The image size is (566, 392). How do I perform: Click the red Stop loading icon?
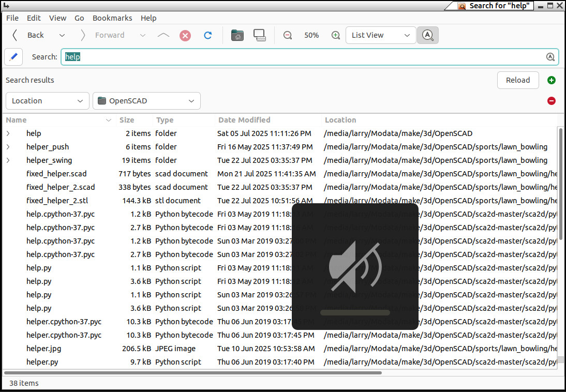pos(185,35)
